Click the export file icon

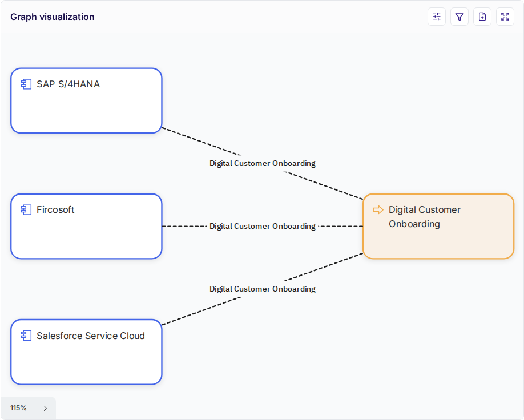click(x=482, y=17)
